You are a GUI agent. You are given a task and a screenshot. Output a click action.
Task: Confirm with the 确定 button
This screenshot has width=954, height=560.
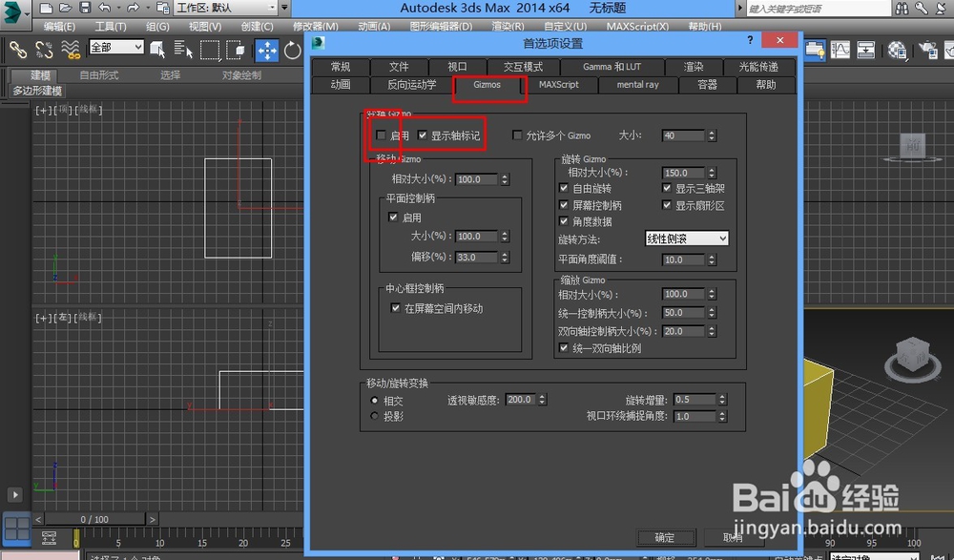click(665, 537)
